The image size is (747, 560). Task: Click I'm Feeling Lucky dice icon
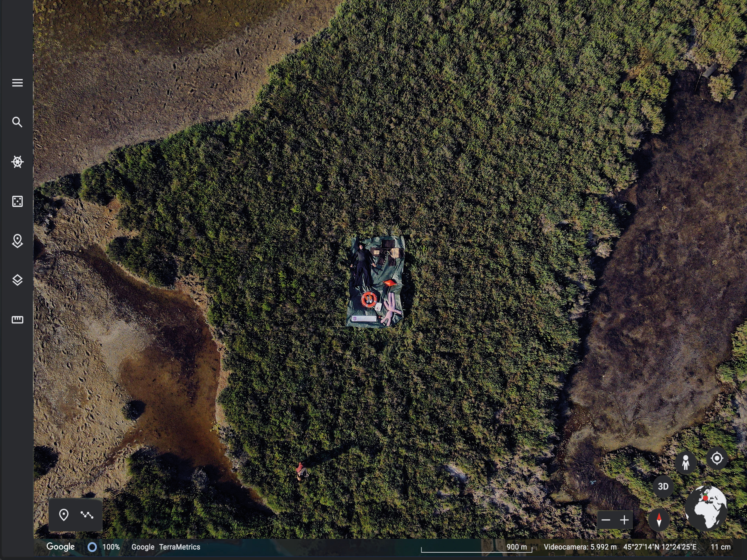[x=17, y=201]
